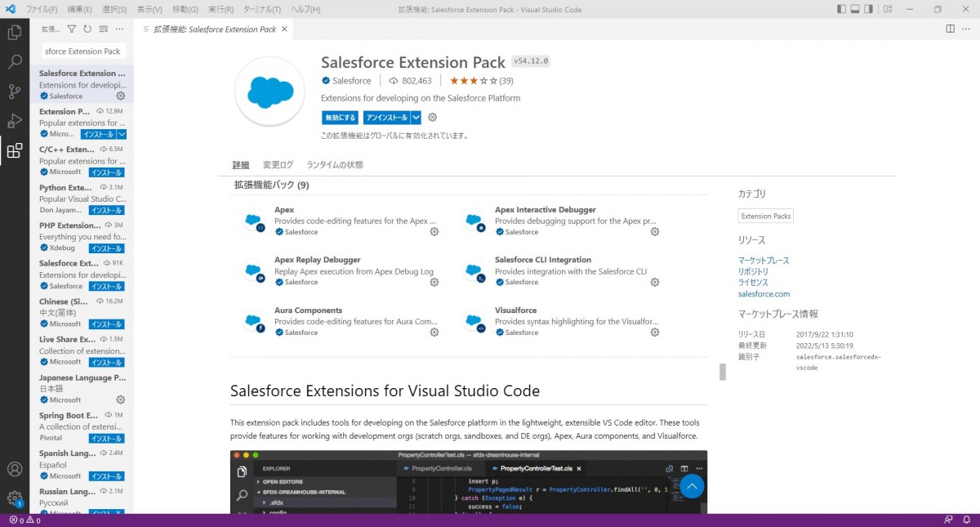
Task: Open the salesforce.com resource link
Action: [x=764, y=293]
